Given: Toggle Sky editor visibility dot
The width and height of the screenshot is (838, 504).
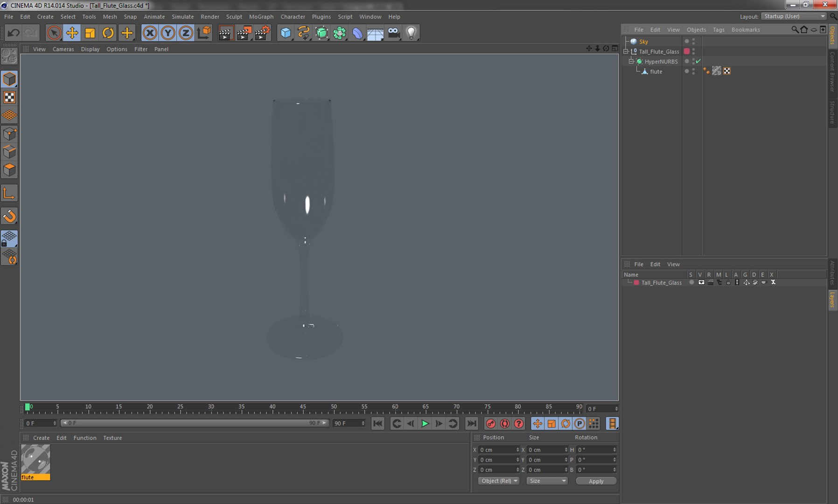Looking at the screenshot, I should tap(693, 40).
